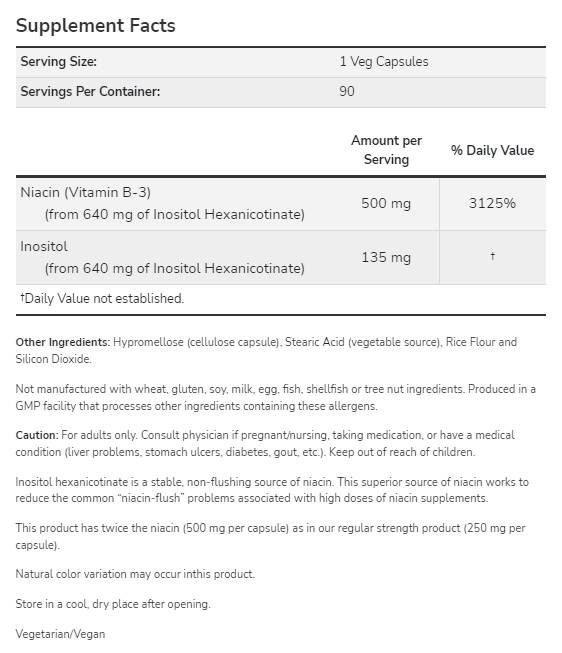Click the servings count 90

point(347,91)
